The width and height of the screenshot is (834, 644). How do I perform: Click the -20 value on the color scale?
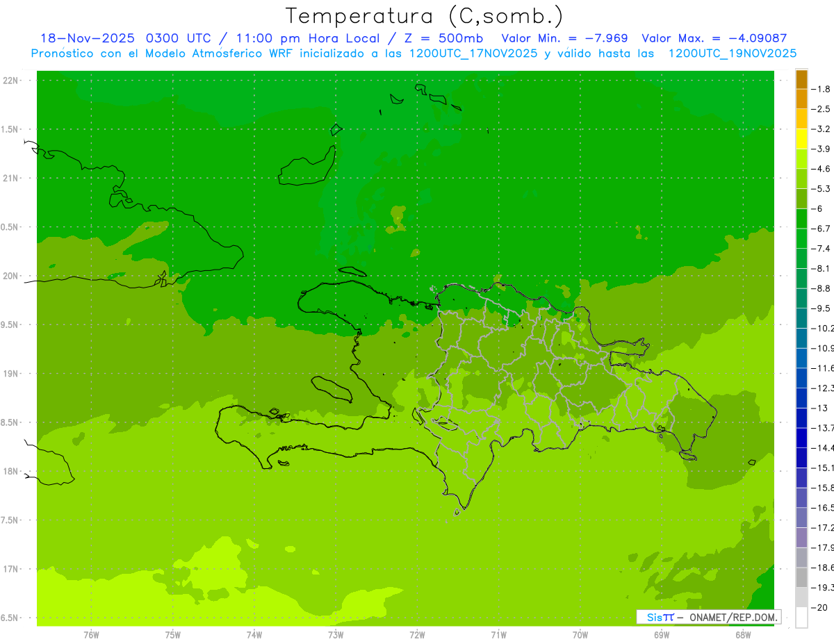(819, 608)
